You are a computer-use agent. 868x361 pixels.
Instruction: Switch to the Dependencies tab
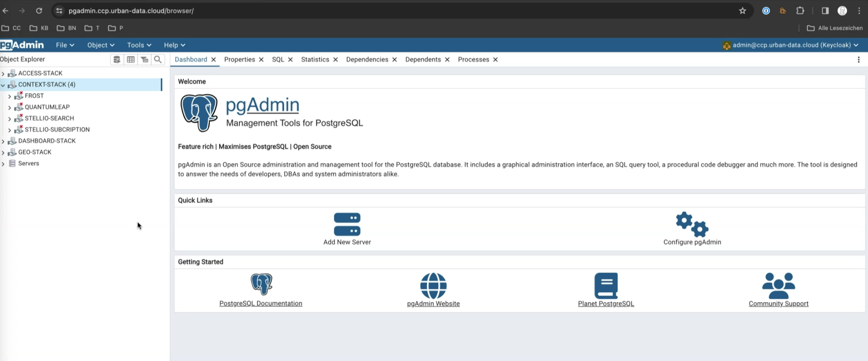(367, 60)
